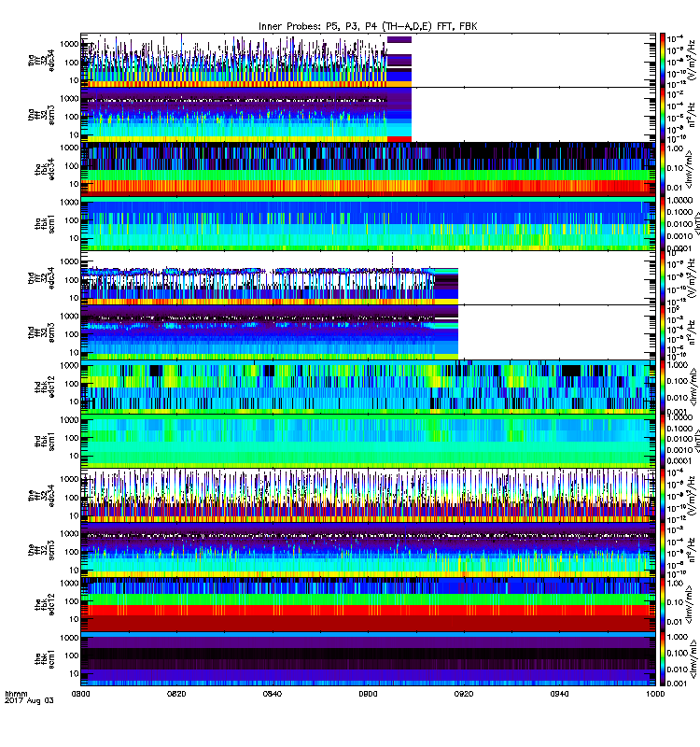700x747 pixels.
Task: Click the color bar beside thd fbk edc12 panel
Action: click(663, 387)
